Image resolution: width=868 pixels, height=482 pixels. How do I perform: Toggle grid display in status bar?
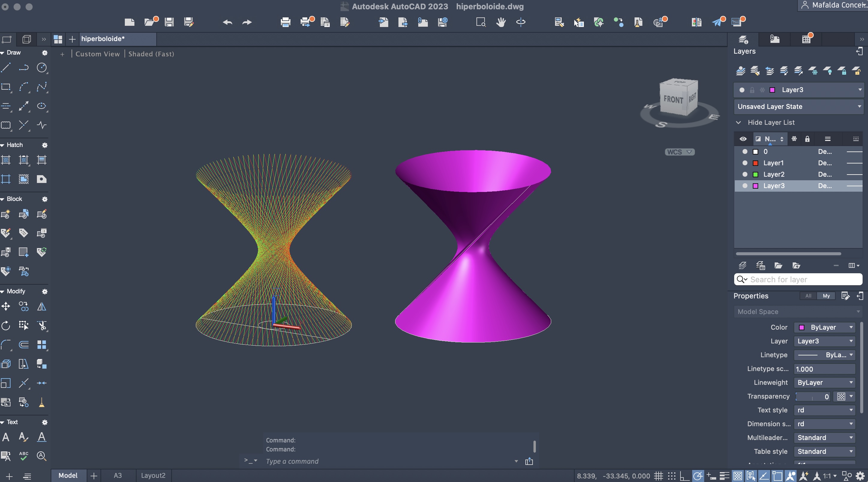[x=658, y=476]
